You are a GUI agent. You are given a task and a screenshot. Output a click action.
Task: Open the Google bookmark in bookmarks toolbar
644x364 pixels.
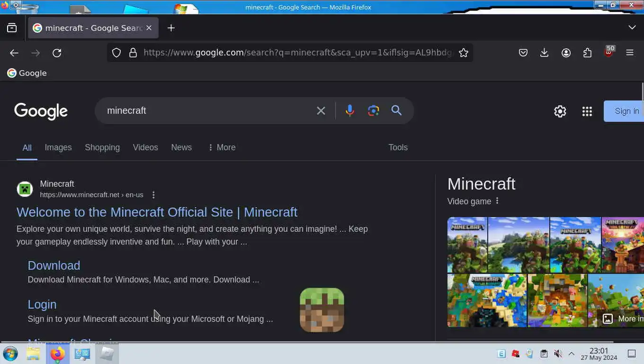coord(27,73)
